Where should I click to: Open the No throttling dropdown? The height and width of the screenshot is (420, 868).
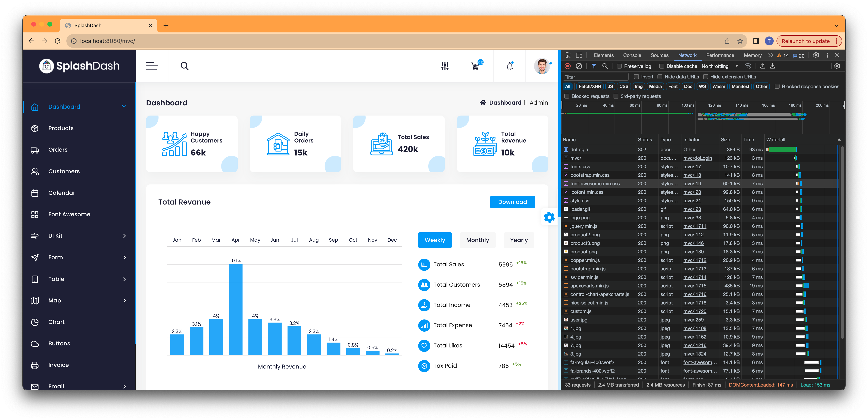720,66
